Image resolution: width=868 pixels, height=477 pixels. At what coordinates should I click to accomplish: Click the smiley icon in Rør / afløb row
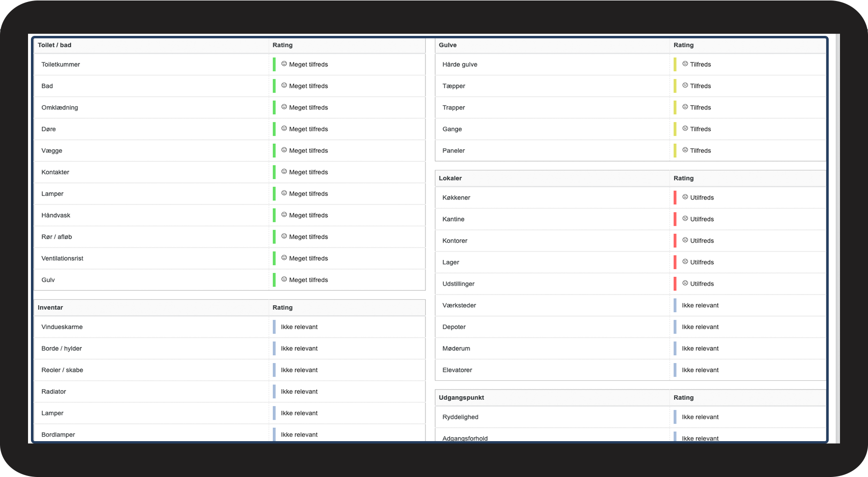coord(284,236)
